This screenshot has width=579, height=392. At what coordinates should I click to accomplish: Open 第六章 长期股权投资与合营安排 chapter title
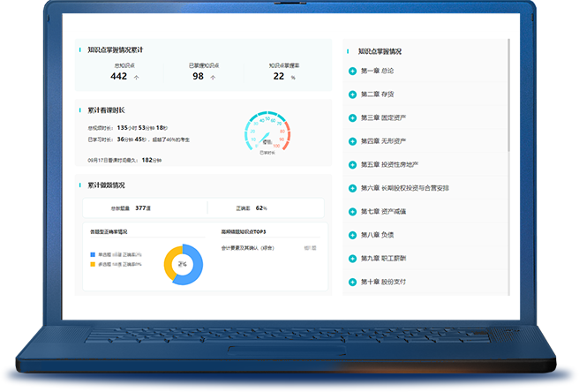pyautogui.click(x=404, y=188)
